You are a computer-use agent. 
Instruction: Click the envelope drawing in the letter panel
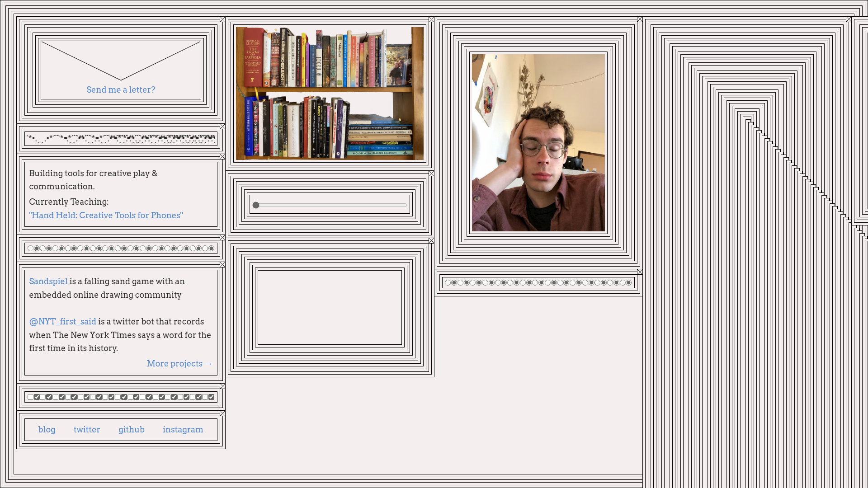(x=121, y=61)
